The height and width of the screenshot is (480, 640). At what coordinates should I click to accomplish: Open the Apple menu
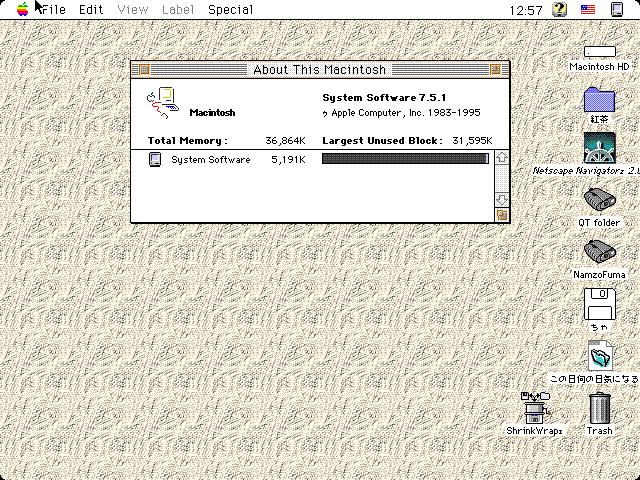23,9
